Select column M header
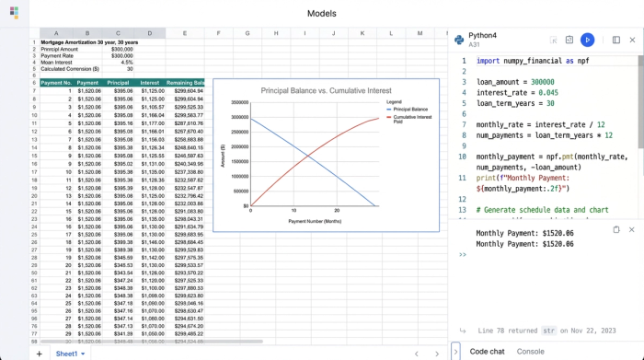644x360 pixels. click(420, 33)
